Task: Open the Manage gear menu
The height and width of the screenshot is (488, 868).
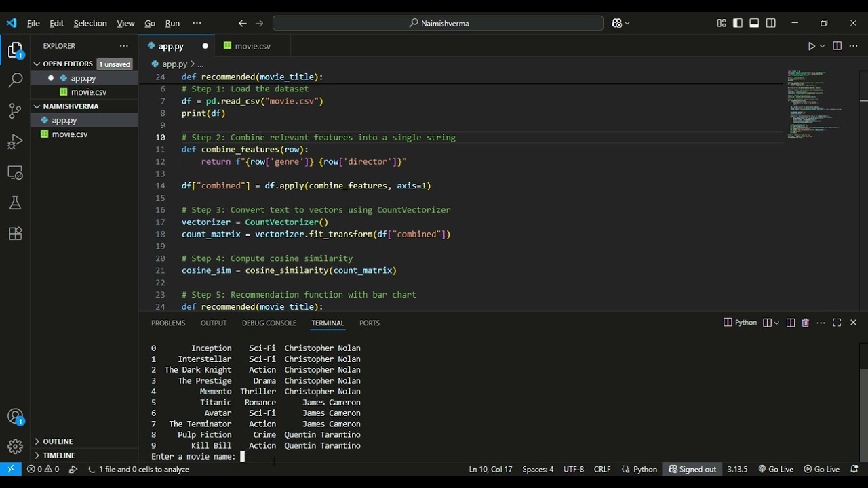Action: click(15, 447)
